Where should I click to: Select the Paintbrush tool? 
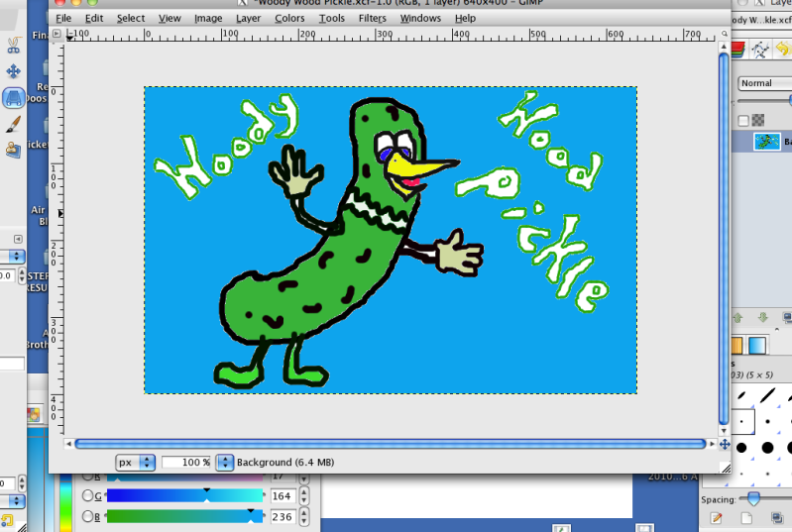(13, 124)
